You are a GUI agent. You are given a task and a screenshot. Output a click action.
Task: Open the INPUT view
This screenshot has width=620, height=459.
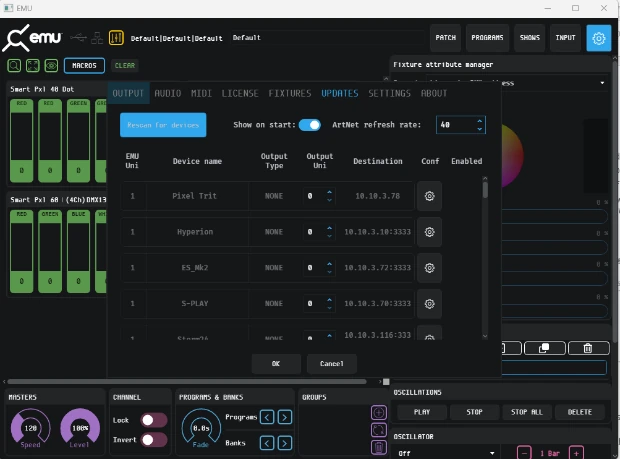tap(565, 38)
